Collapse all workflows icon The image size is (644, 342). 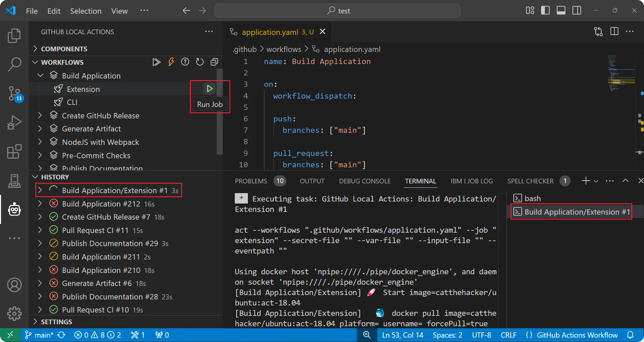click(214, 62)
